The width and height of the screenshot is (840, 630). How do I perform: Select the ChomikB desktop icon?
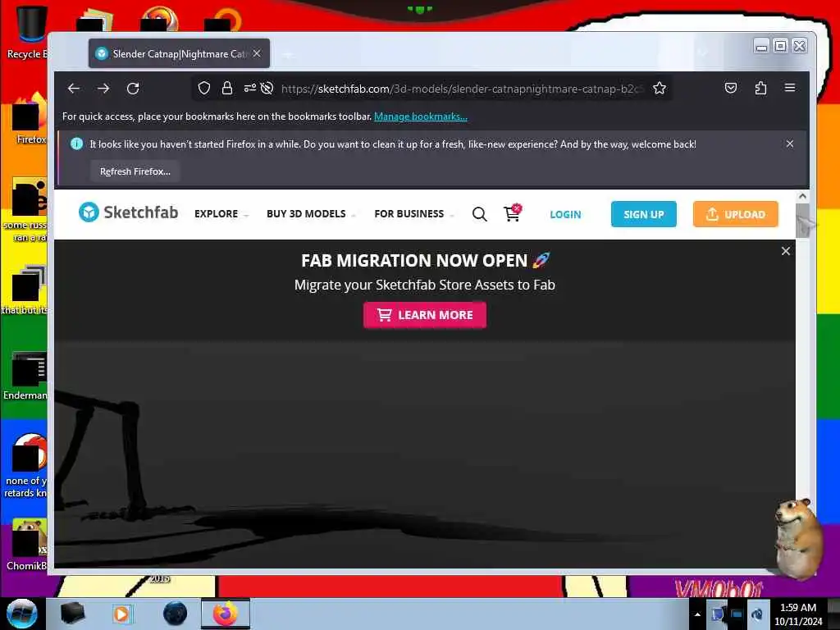[25, 545]
